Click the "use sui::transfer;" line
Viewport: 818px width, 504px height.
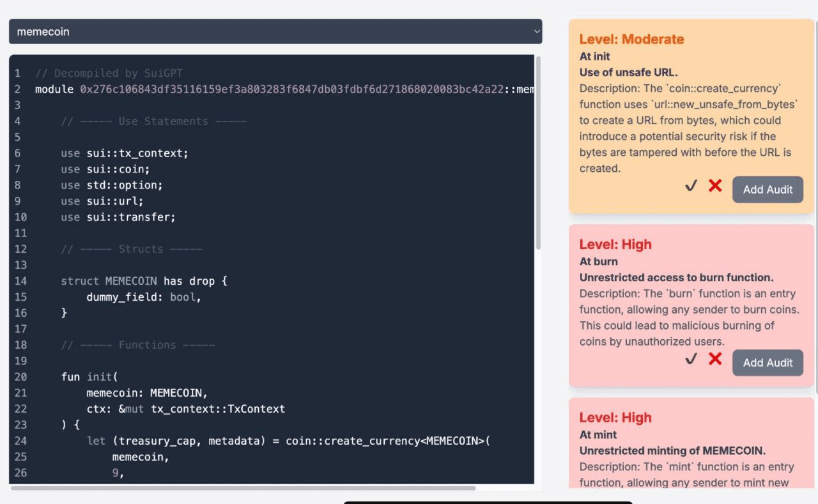118,217
